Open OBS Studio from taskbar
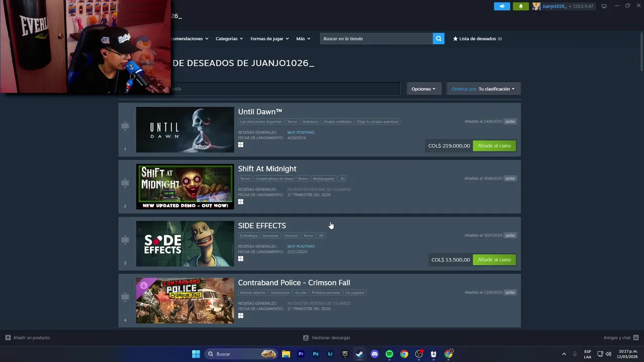Viewport: 644px width, 362px height. 419,354
